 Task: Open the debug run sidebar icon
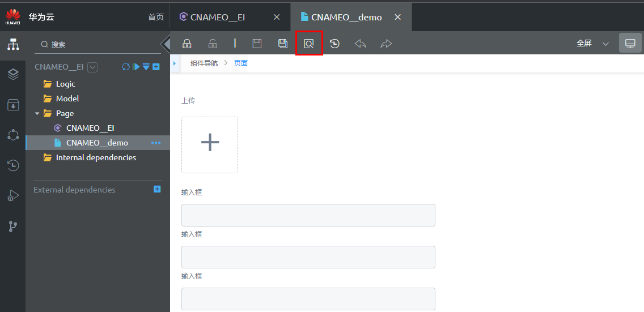[x=13, y=195]
